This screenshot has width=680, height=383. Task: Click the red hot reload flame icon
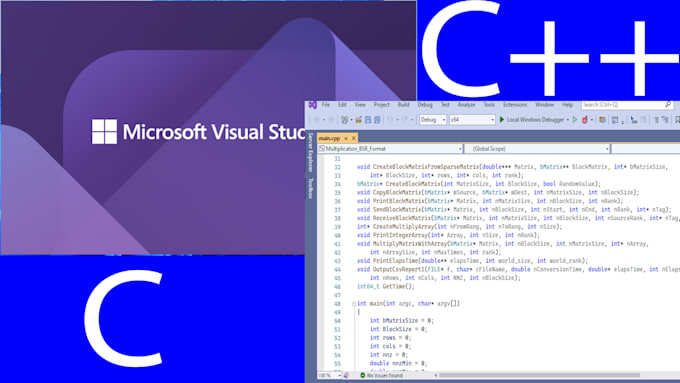coord(585,120)
